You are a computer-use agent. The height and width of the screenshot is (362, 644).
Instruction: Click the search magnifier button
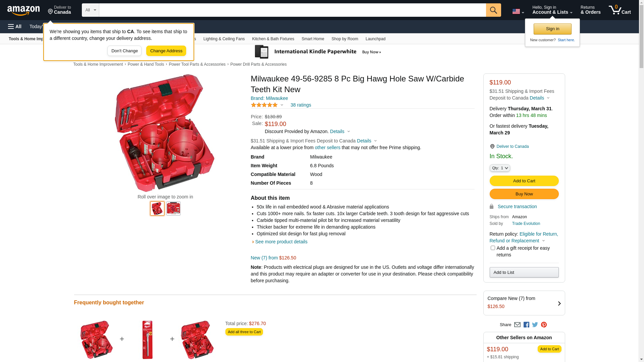pyautogui.click(x=493, y=10)
